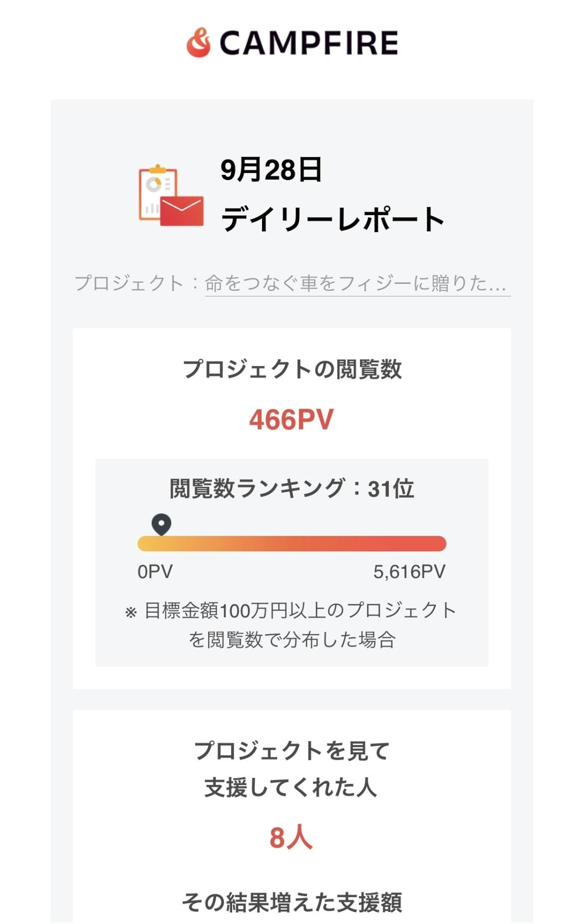The image size is (584, 924).
Task: Click the orange-red ranking gradient bar
Action: [292, 543]
